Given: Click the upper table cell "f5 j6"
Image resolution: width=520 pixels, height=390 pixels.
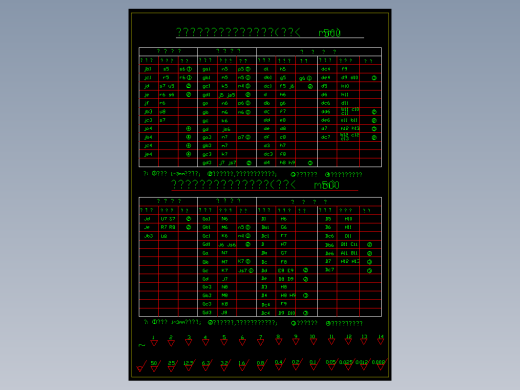Looking at the screenshot, I should [x=287, y=86].
